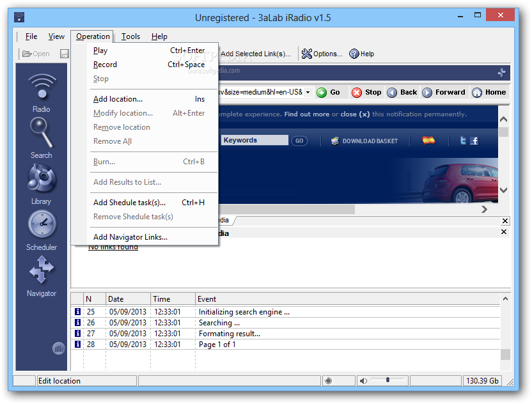
Task: Close the Operation menu
Action: coord(92,36)
